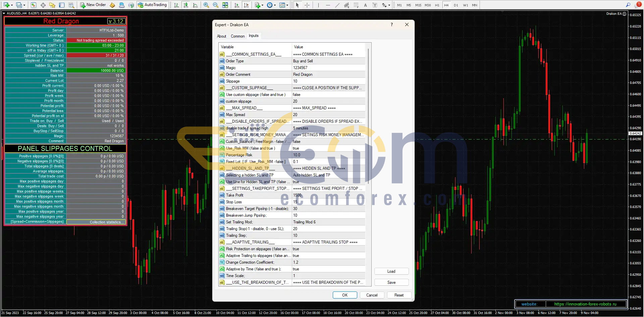Toggle the AutoTrading button
Viewport: 644px width, 317px height.
pyautogui.click(x=152, y=5)
